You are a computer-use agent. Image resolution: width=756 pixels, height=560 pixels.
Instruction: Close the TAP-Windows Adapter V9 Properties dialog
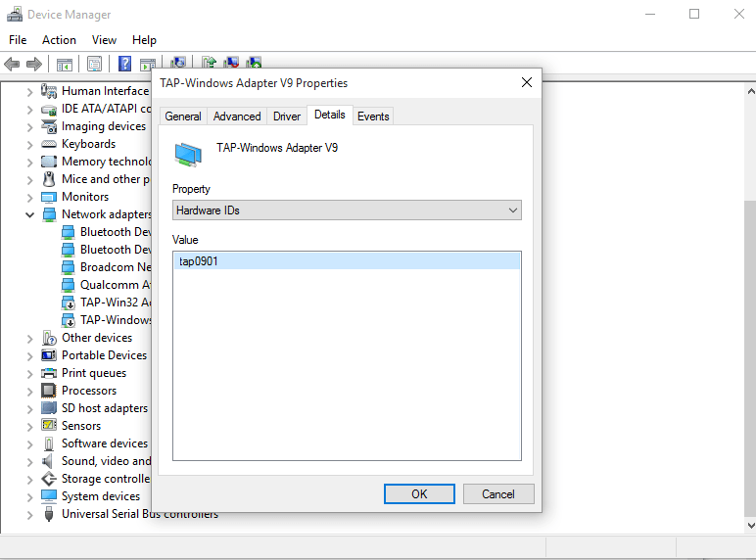click(x=527, y=82)
